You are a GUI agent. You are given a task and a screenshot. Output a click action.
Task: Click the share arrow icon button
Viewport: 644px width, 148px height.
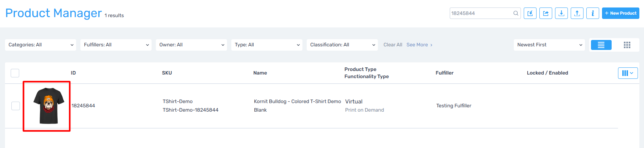[546, 13]
